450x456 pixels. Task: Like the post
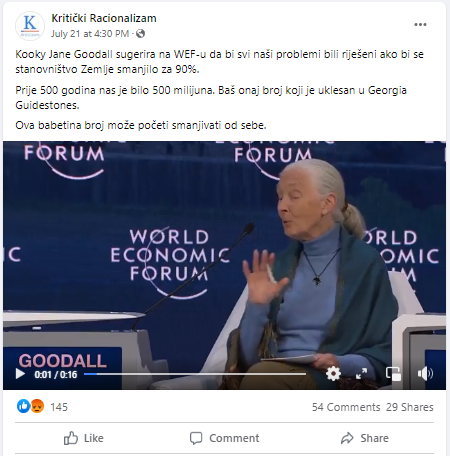pyautogui.click(x=84, y=438)
